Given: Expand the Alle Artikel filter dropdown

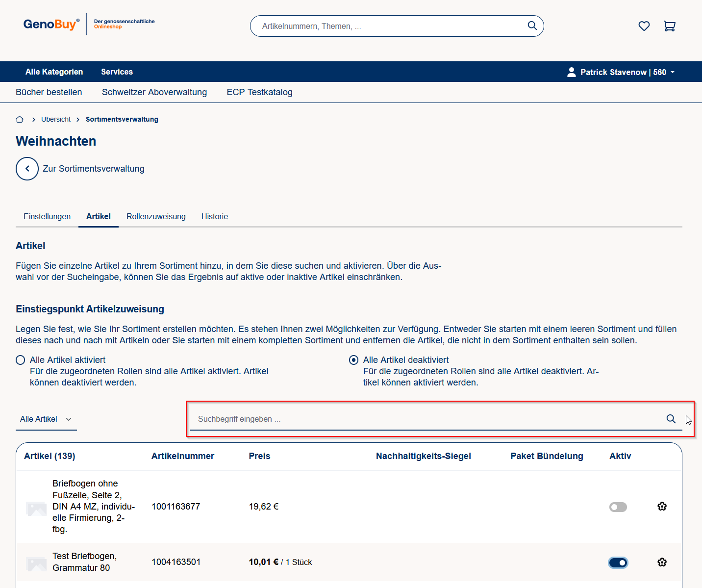Looking at the screenshot, I should (x=46, y=419).
